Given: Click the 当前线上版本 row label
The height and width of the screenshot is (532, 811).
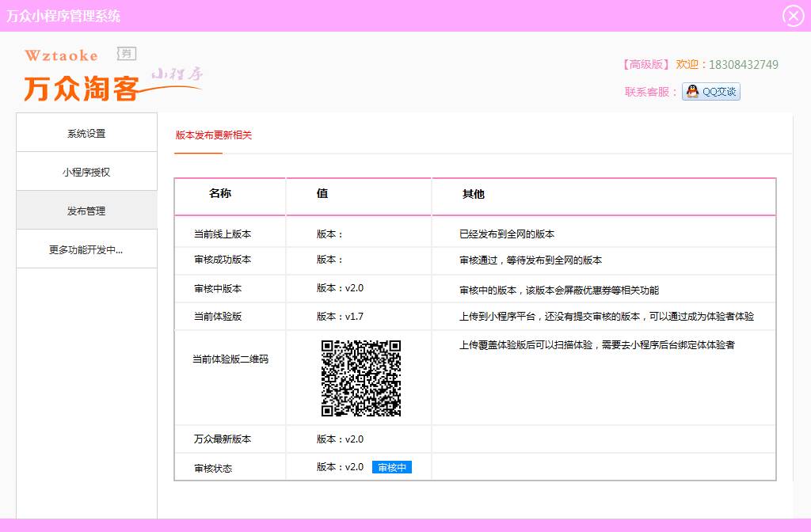Looking at the screenshot, I should point(223,234).
